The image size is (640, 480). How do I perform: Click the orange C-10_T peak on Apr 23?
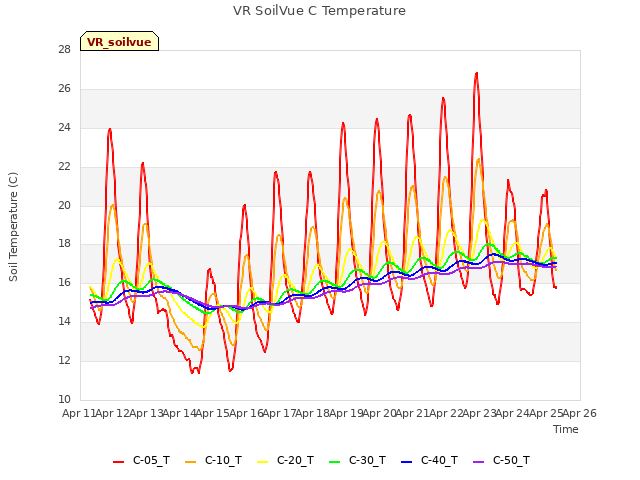478,159
